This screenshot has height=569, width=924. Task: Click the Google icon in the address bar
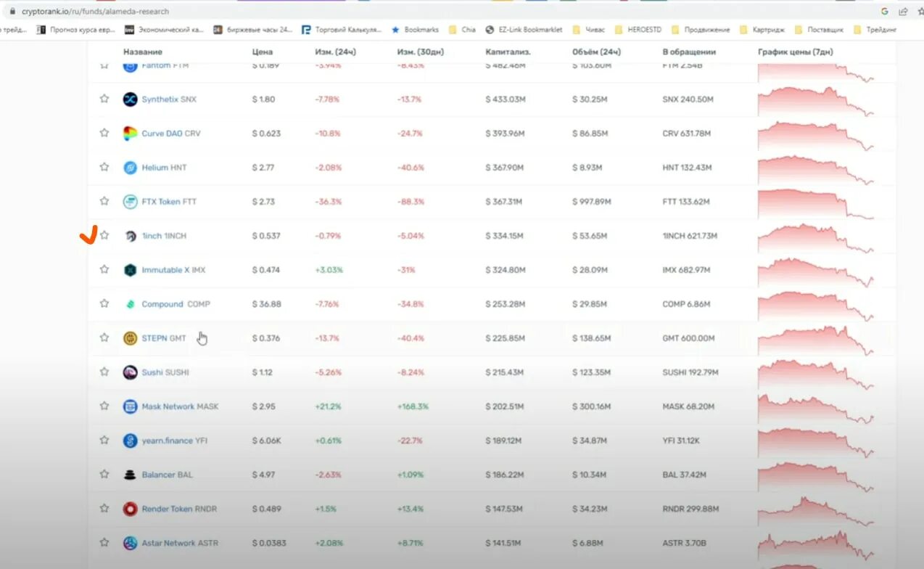884,12
